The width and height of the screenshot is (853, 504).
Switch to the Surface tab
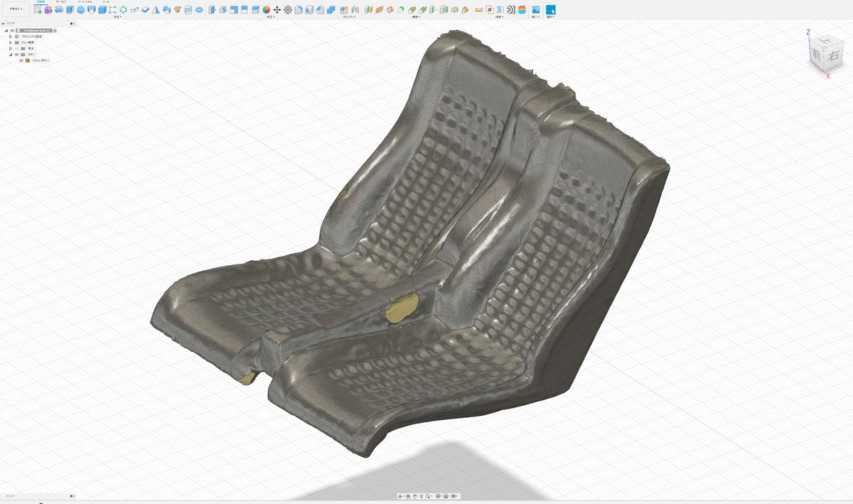tap(60, 2)
